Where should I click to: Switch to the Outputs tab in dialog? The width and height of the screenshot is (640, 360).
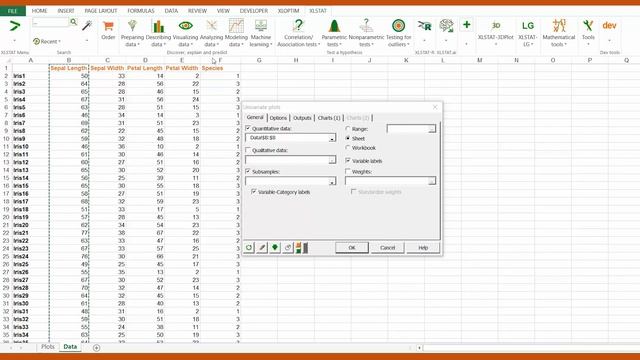click(302, 118)
